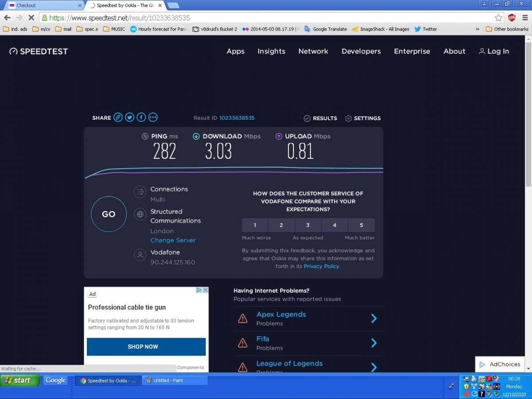Click the share link copy icon
The image size is (532, 399).
(x=118, y=117)
